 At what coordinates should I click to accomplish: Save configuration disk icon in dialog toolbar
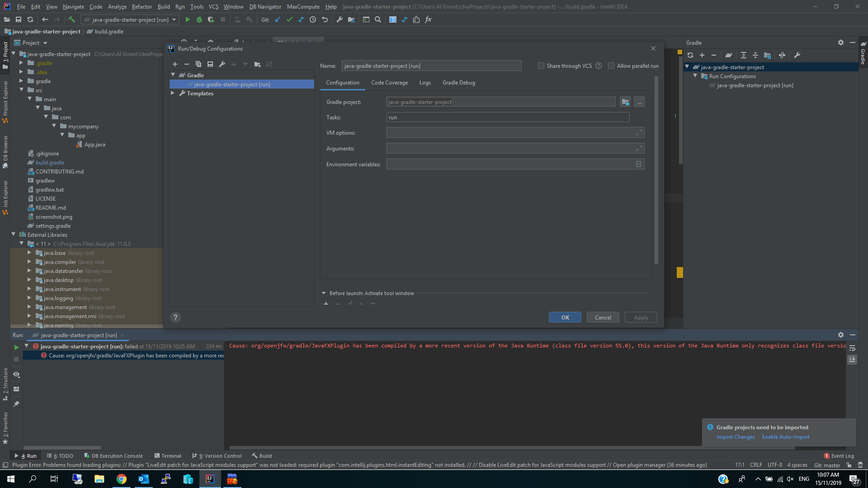tap(210, 64)
